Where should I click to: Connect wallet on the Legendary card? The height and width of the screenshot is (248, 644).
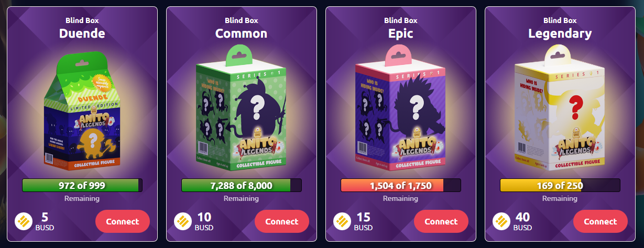(601, 221)
